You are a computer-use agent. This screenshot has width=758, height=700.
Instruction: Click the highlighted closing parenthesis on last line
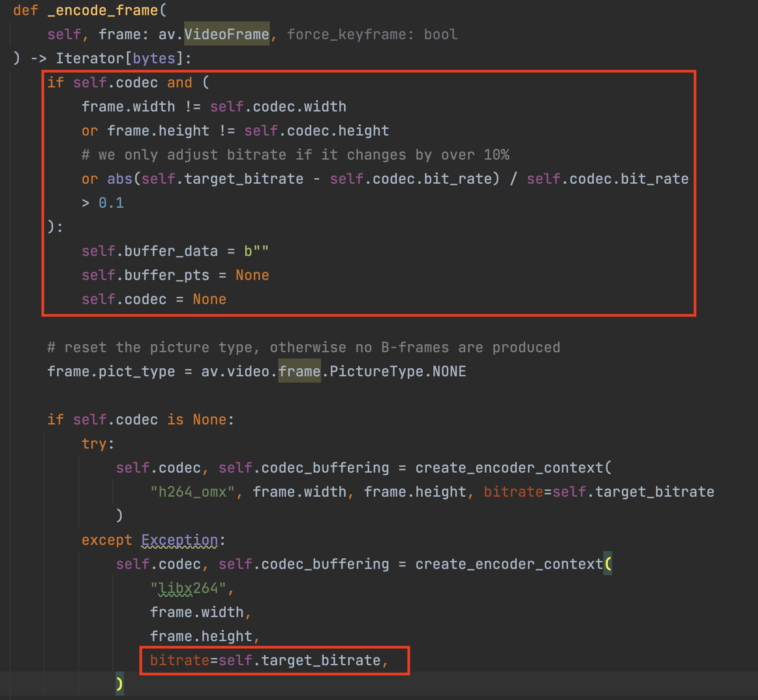pos(119,684)
